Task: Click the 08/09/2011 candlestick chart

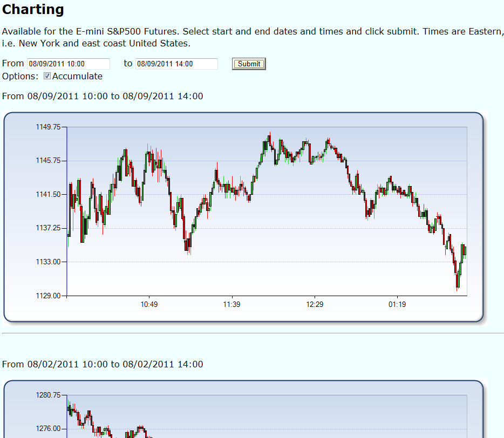Action: [x=244, y=217]
